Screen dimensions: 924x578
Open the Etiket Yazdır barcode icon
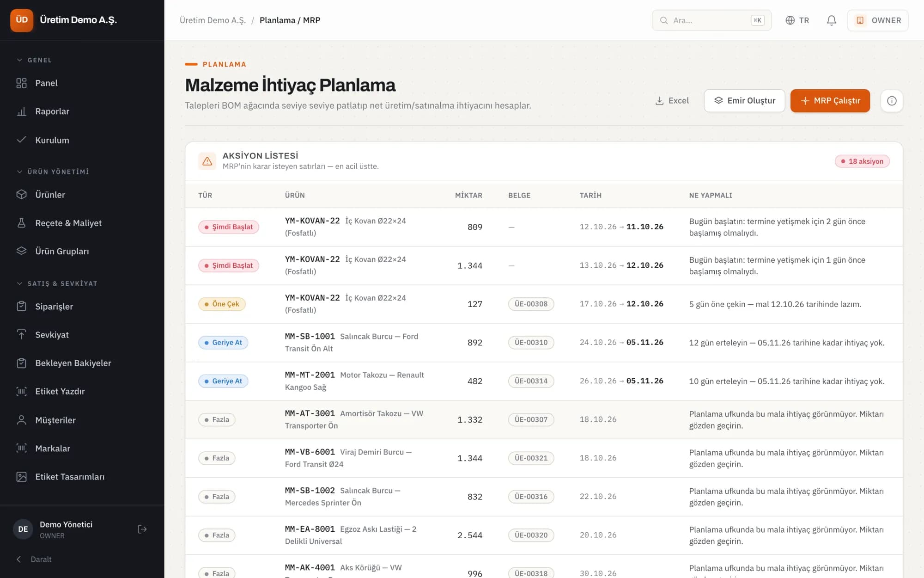click(21, 391)
